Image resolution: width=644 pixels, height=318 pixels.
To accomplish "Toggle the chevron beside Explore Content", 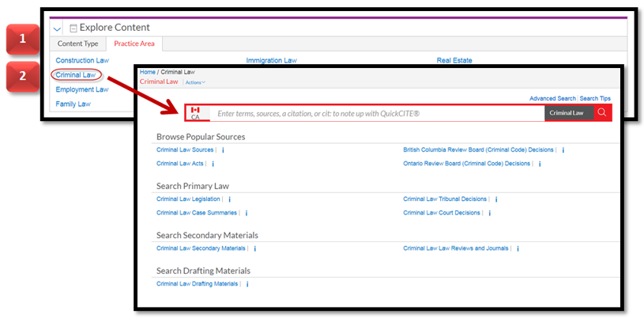I will [x=57, y=29].
